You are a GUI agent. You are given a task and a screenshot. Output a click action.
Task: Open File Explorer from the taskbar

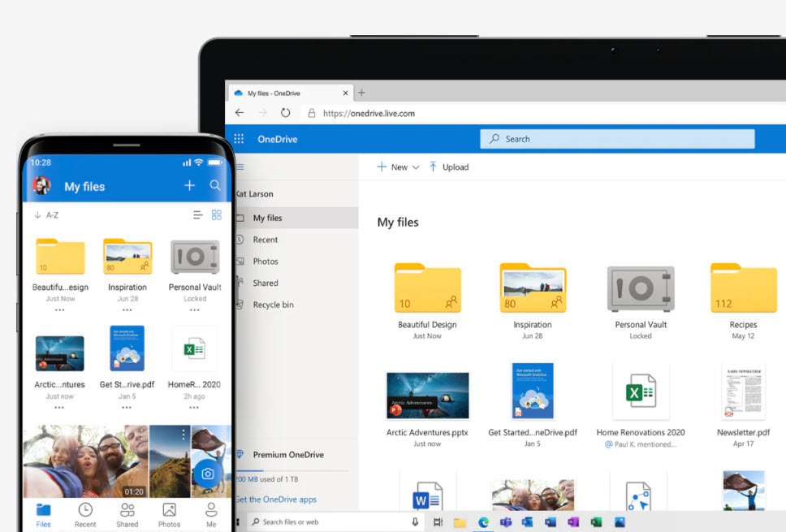[460, 522]
